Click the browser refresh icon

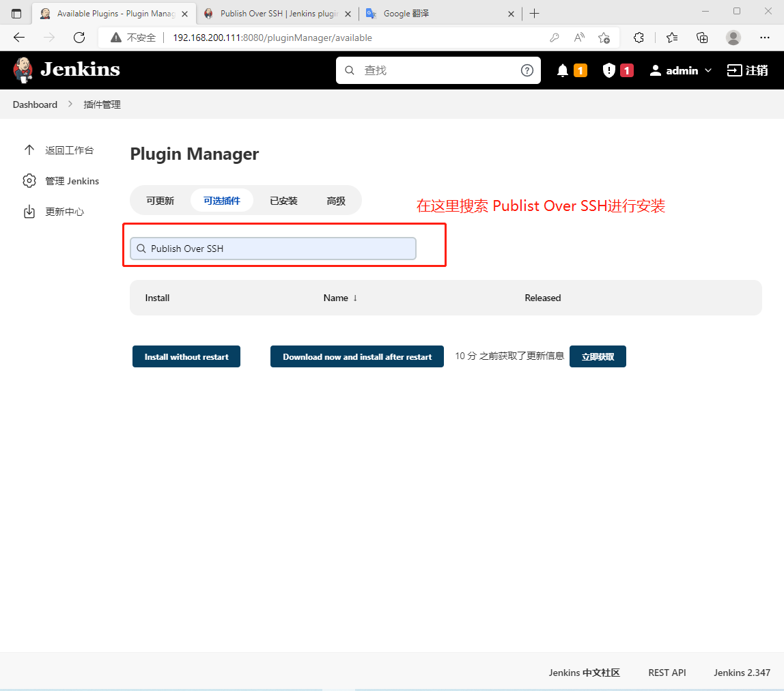pos(79,38)
